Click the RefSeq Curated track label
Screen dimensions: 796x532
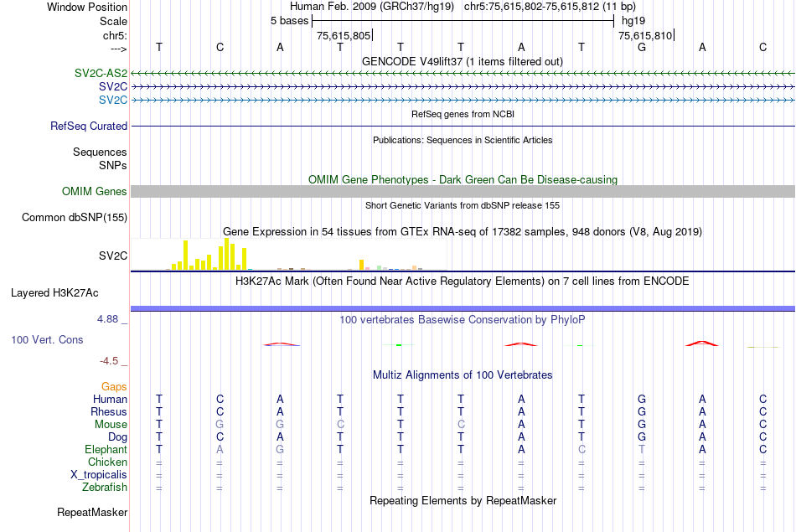click(88, 126)
